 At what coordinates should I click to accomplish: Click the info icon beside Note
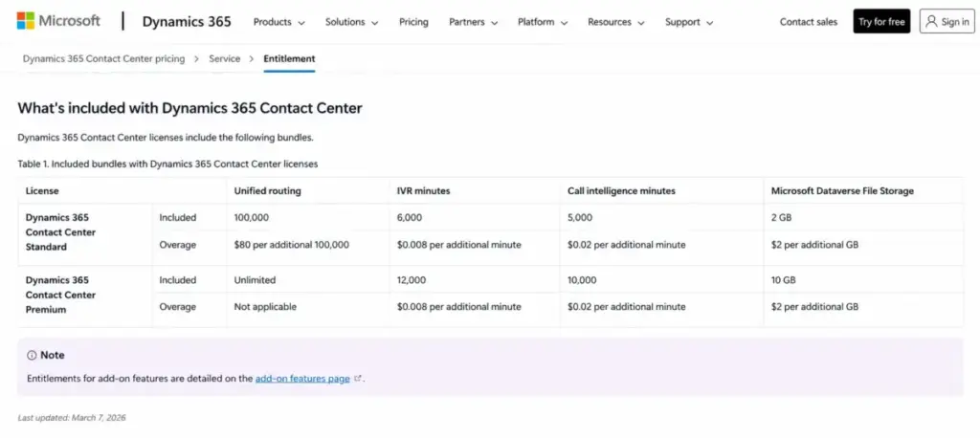(x=32, y=355)
